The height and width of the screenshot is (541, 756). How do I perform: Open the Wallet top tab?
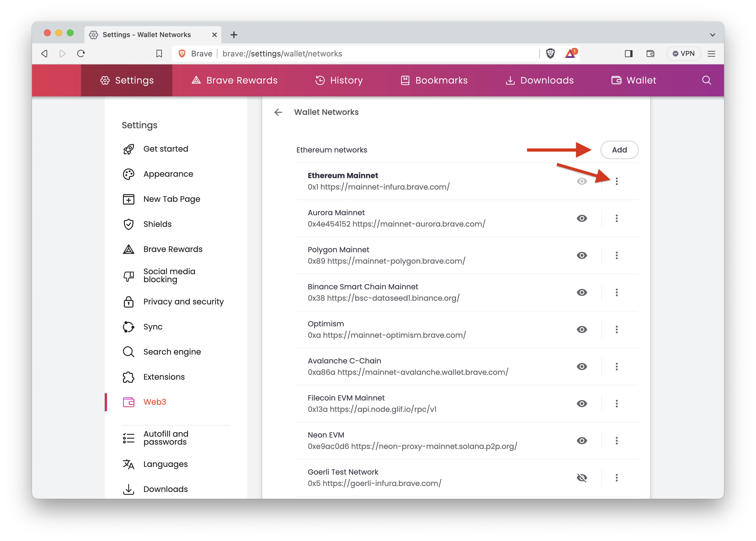(x=634, y=80)
